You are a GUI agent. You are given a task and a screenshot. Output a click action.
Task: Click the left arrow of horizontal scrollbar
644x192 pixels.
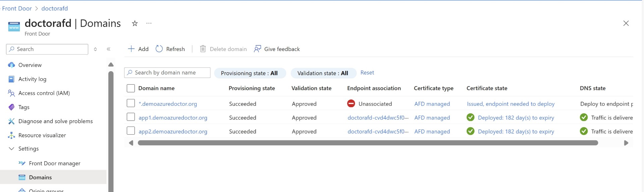point(131,143)
